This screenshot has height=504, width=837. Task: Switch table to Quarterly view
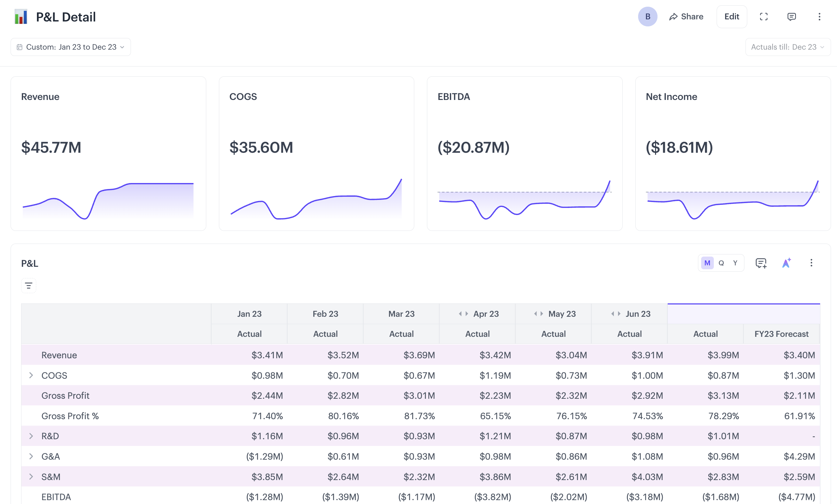coord(721,263)
